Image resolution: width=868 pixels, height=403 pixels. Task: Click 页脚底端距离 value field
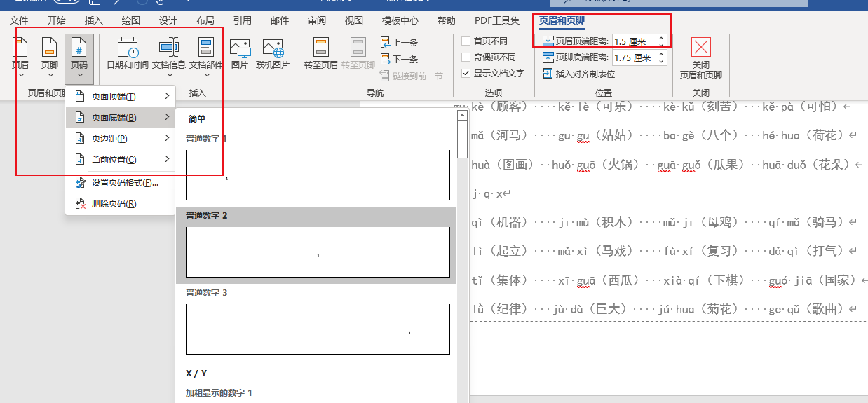point(635,57)
